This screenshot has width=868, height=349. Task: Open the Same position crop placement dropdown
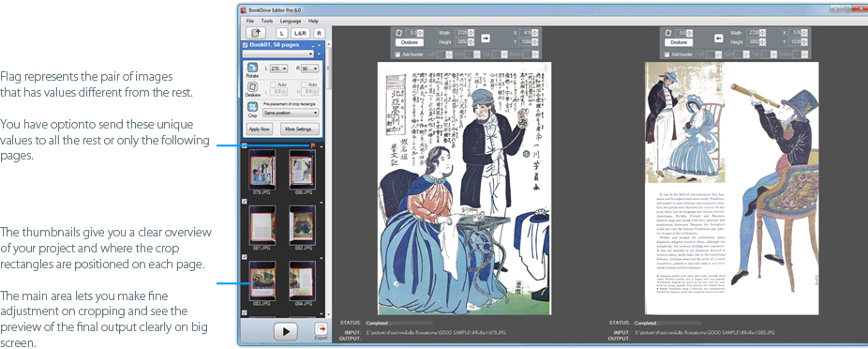pyautogui.click(x=292, y=113)
